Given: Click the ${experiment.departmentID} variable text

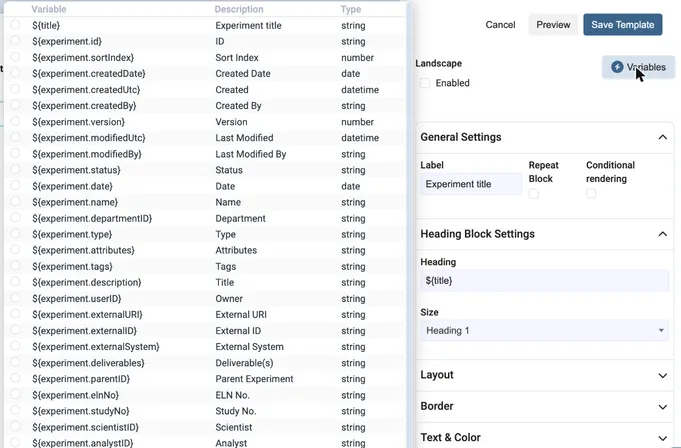Looking at the screenshot, I should [x=92, y=218].
